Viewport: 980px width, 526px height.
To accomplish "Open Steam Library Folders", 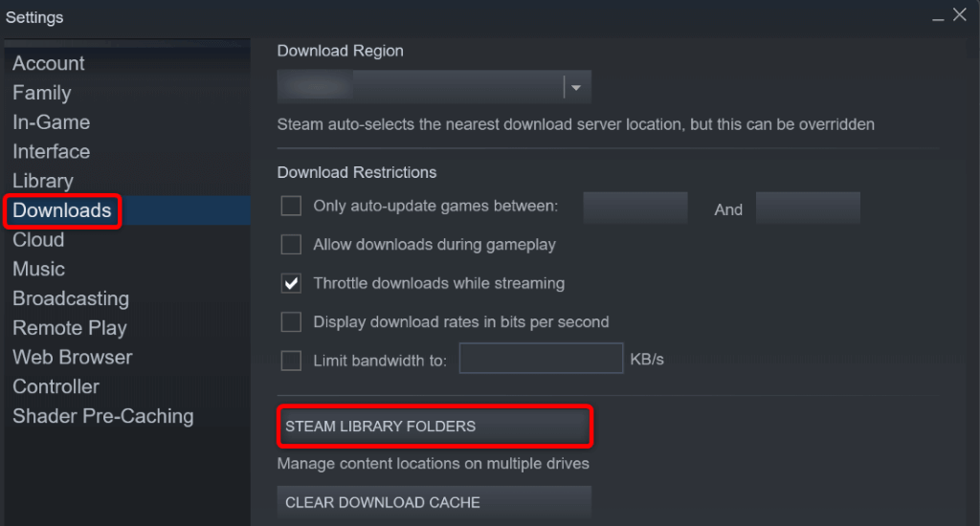I will pyautogui.click(x=434, y=427).
